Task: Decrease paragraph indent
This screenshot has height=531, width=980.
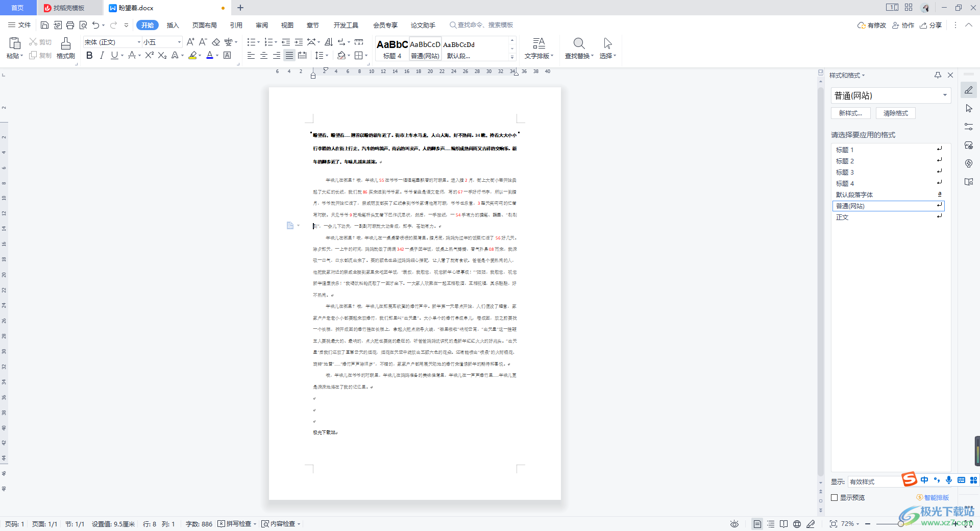Action: (286, 42)
